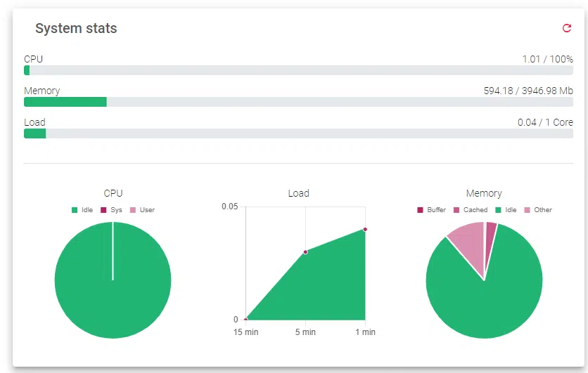Click the large green Idle slice of Memory pie
This screenshot has height=373, width=588.
[x=485, y=302]
